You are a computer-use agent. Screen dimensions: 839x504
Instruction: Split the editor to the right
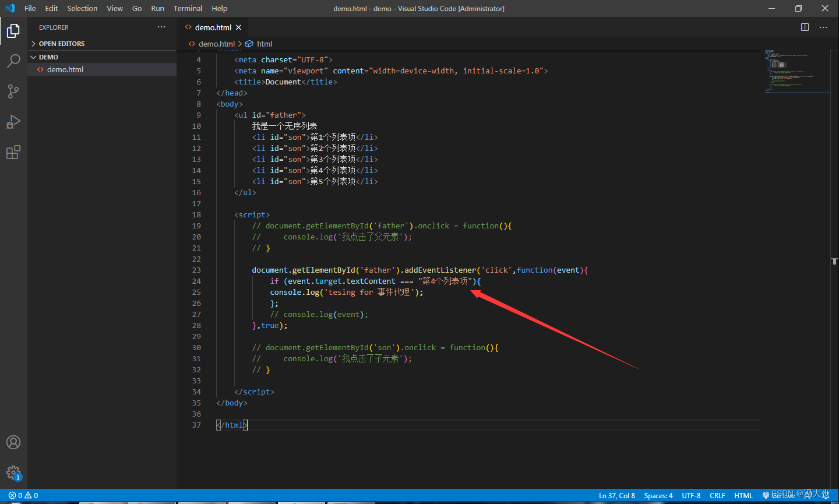[x=805, y=27]
